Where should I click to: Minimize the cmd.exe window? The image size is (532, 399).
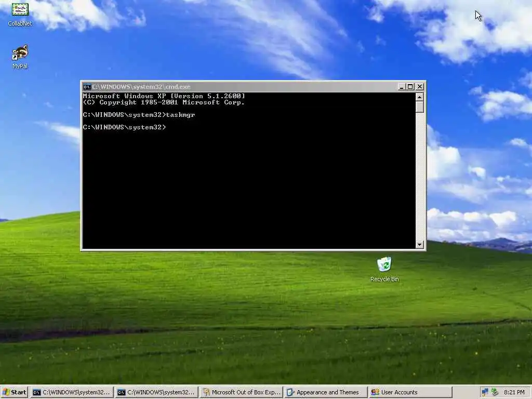tap(402, 87)
